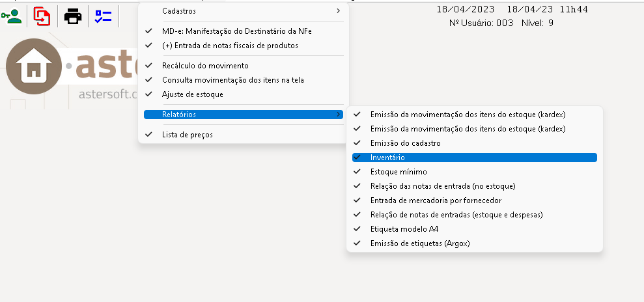
Task: Expand the Cadastros submenu arrow
Action: (x=339, y=10)
